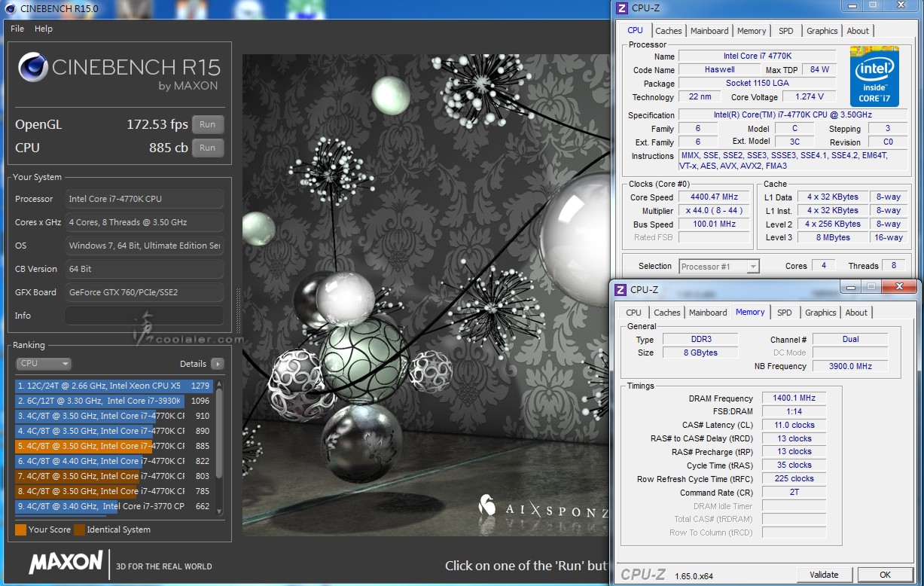Switch to the Graphics tab in the Memory-tab CPU-Z window
The height and width of the screenshot is (586, 924).
820,313
